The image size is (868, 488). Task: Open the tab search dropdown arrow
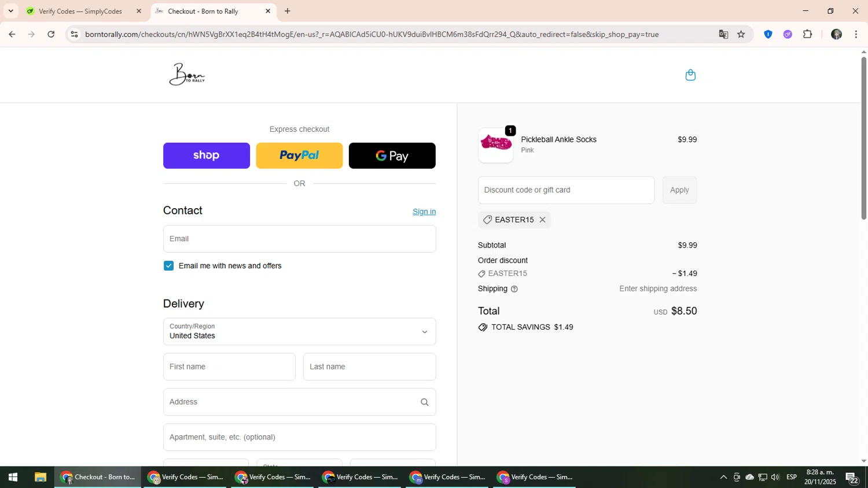(x=10, y=11)
